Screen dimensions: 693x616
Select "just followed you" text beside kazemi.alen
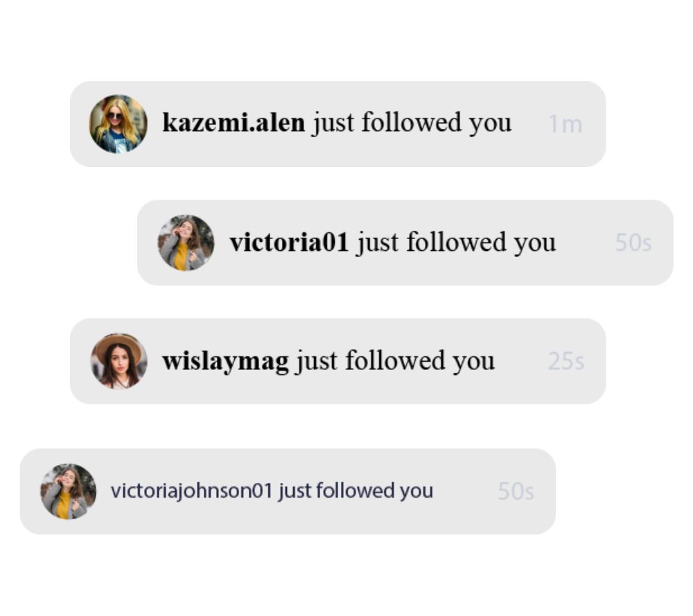(412, 123)
